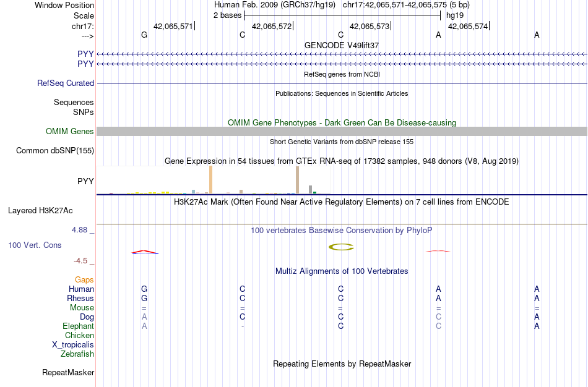
Task: Open the RefSeq genes from NCBI title
Action: [x=342, y=74]
